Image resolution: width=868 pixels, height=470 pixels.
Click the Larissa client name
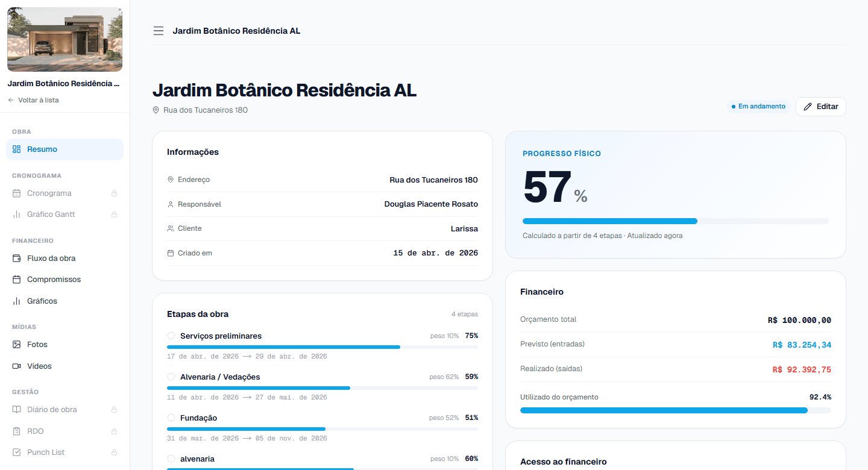tap(464, 229)
